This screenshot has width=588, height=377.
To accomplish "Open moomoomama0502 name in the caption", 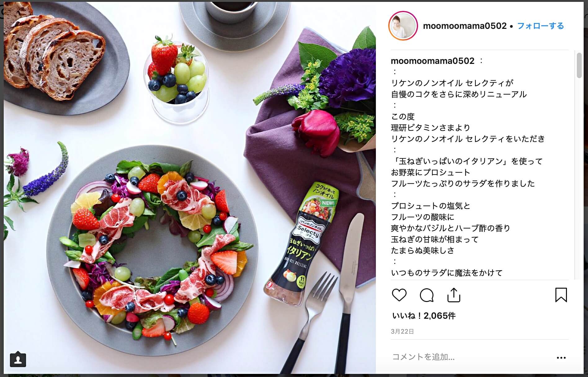I will [432, 61].
